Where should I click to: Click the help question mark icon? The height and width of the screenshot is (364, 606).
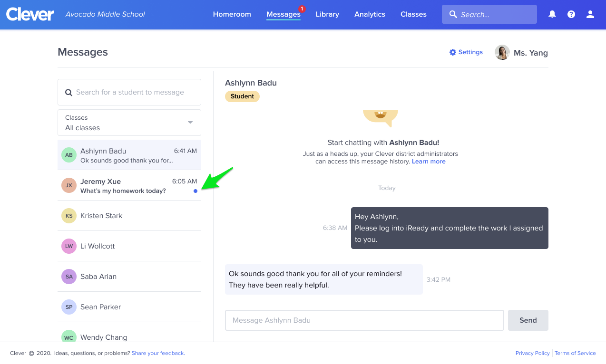pos(571,14)
